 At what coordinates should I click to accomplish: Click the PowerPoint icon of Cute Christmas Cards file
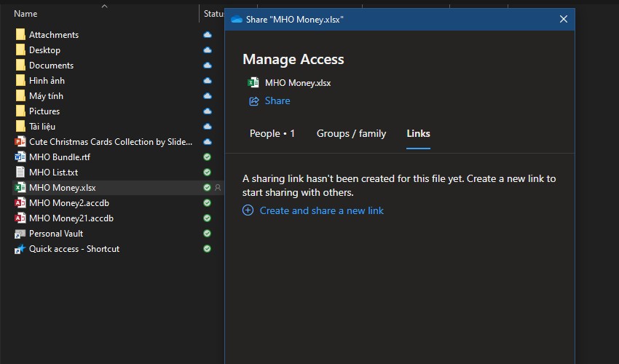[20, 142]
